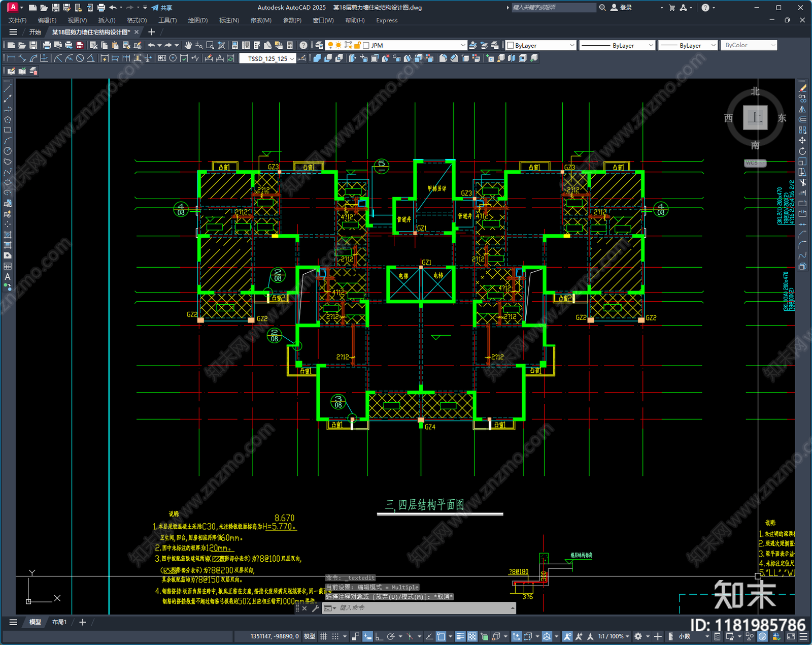Click the JPM layer color swatch
This screenshot has width=812, height=645.
(x=366, y=45)
